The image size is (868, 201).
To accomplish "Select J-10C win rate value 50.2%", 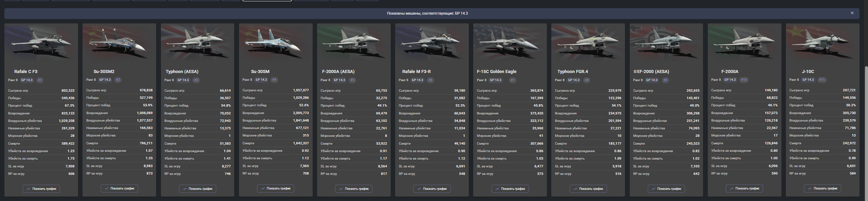I will click(851, 105).
